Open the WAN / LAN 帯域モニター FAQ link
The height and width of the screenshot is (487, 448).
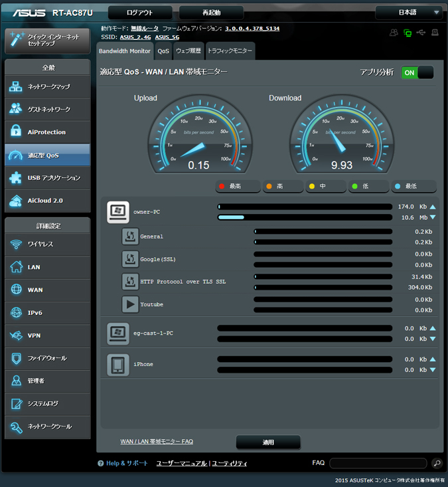point(157,441)
